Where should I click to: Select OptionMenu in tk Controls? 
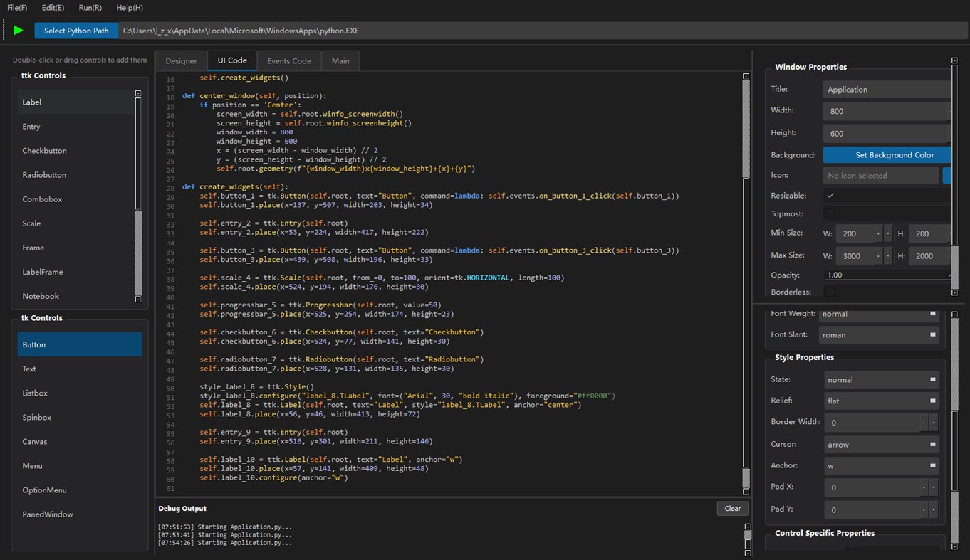[x=80, y=490]
